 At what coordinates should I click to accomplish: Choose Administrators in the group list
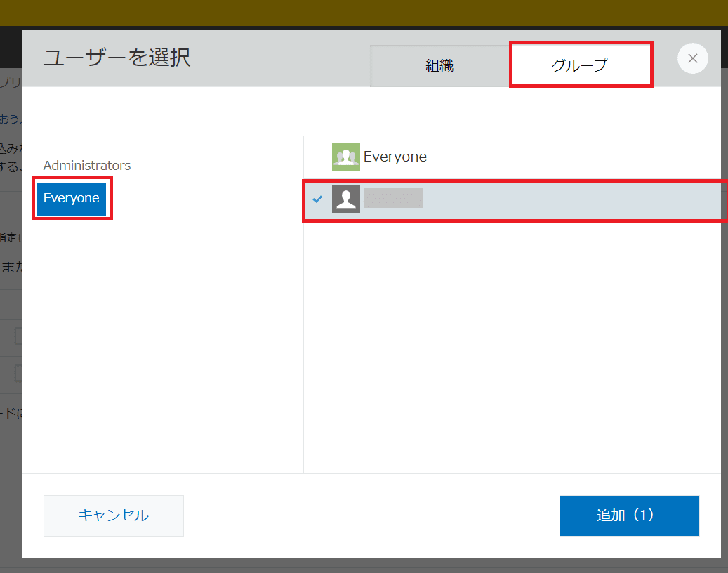[x=87, y=166]
